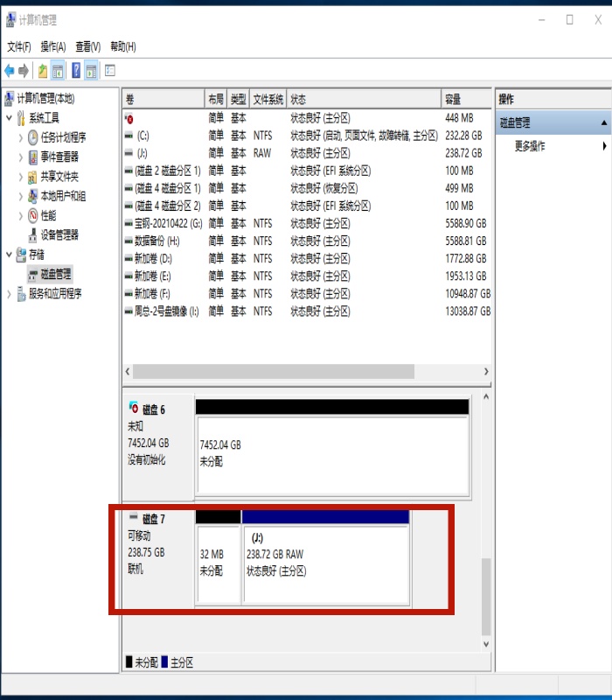This screenshot has width=612, height=700.
Task: Expand Local Users and Groups node
Action: tap(20, 196)
